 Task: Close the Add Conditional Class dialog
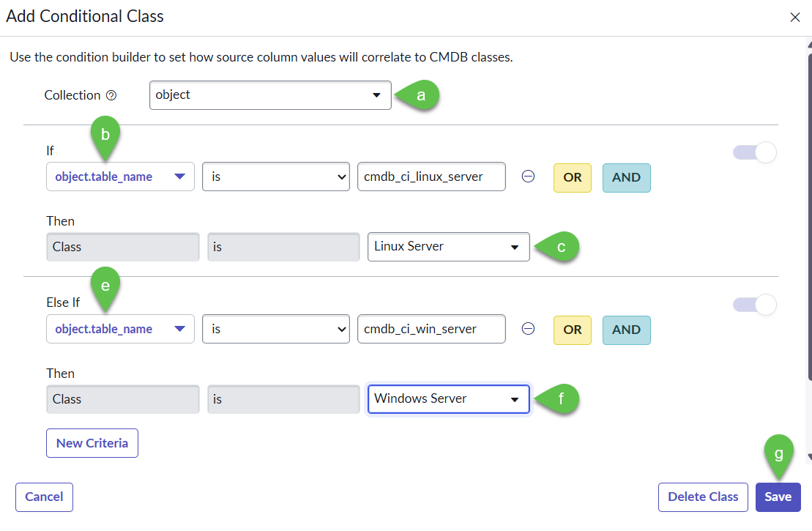click(794, 17)
